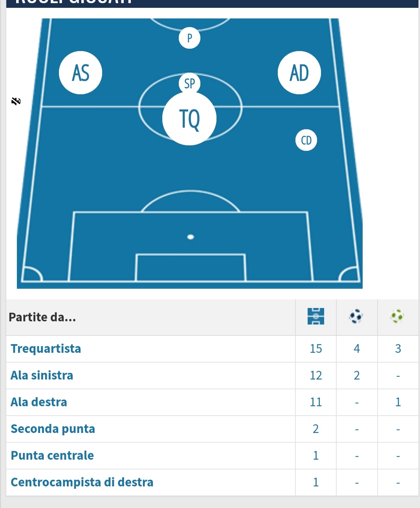Image resolution: width=420 pixels, height=508 pixels.
Task: Click the green football assists column icon
Action: (x=397, y=316)
